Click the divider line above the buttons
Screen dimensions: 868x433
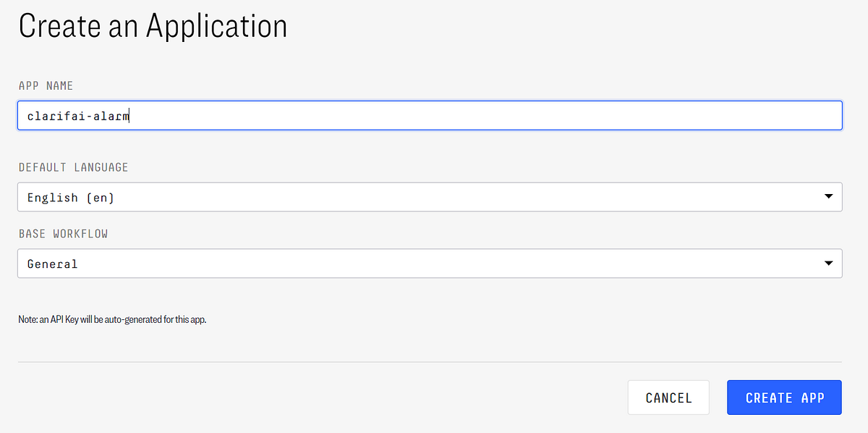point(430,361)
